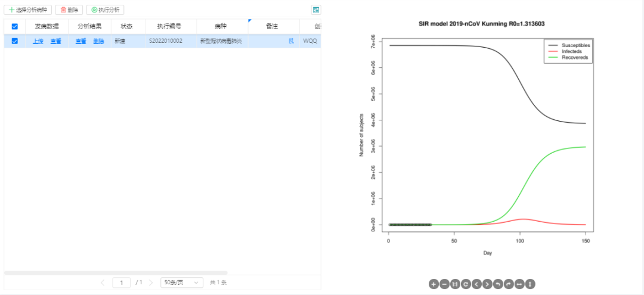The image size is (644, 295).
Task: Open the 50条/页 page size dropdown
Action: 182,282
